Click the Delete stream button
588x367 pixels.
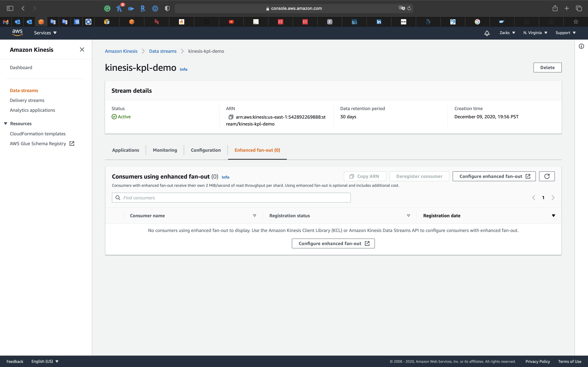click(547, 68)
